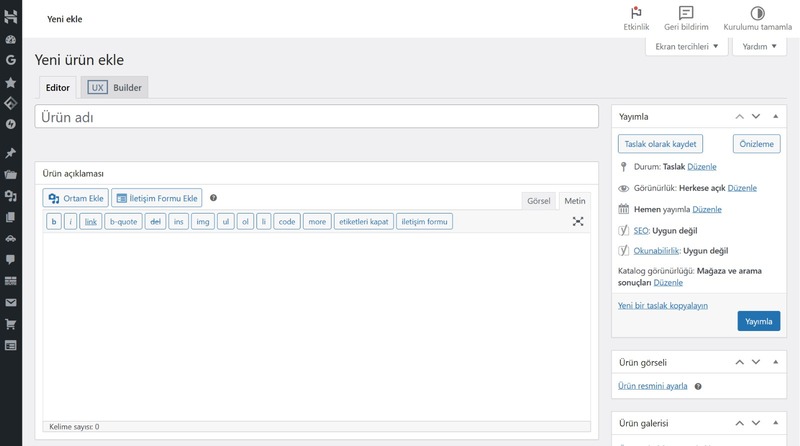This screenshot has width=800, height=446.
Task: Open the mail icon in the sidebar
Action: 11,302
